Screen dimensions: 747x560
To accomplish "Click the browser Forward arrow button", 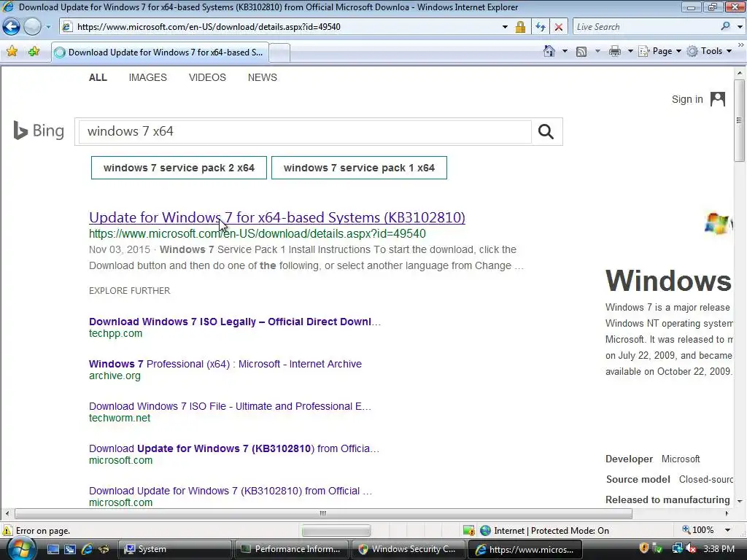I will coord(32,27).
